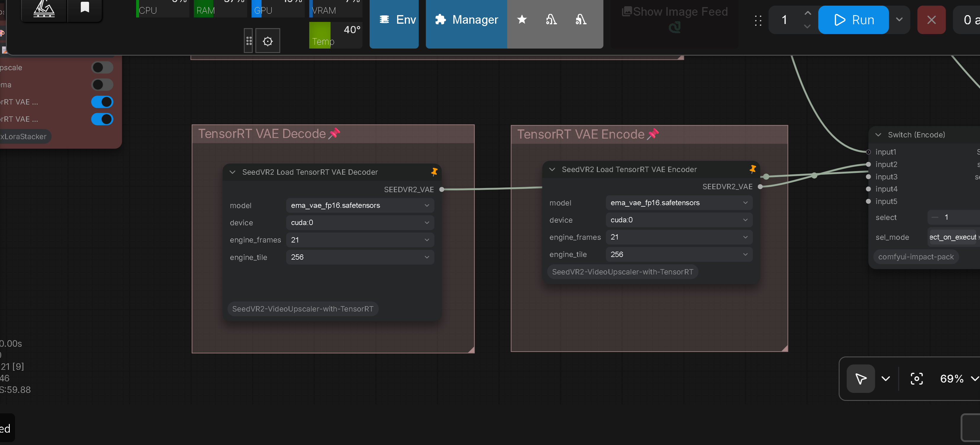Click Decoder node SeedVR2-VideoUpscaler-with-TensorRT badge
The height and width of the screenshot is (445, 980).
(303, 309)
